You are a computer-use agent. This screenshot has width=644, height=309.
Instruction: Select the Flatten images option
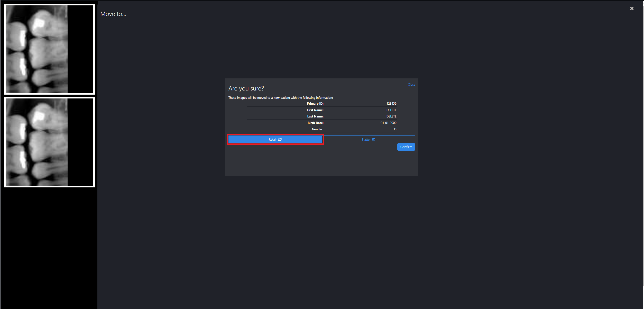(x=369, y=139)
